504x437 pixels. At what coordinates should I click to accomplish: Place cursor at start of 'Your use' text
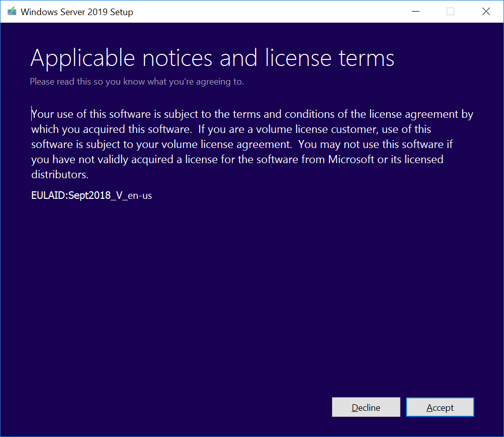(32, 114)
